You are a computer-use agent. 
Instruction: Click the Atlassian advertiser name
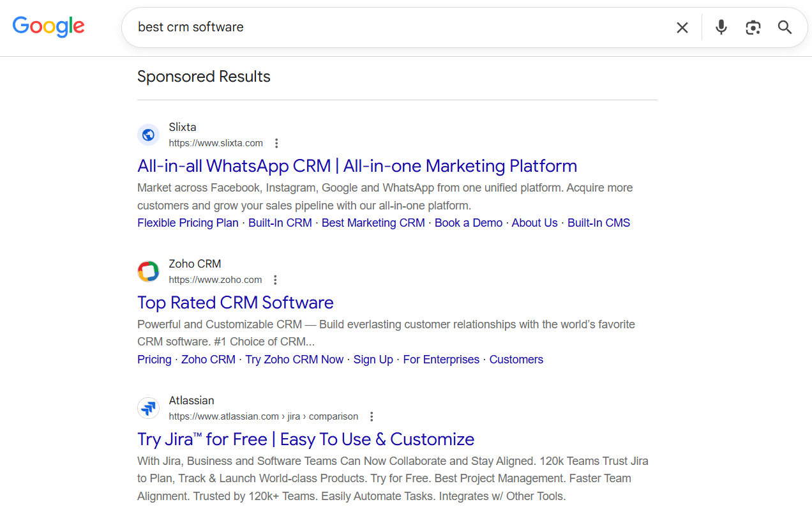[x=192, y=400]
